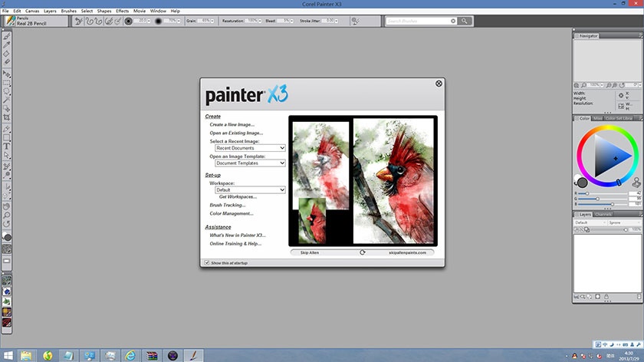Refresh the welcome screen artwork

[x=362, y=252]
